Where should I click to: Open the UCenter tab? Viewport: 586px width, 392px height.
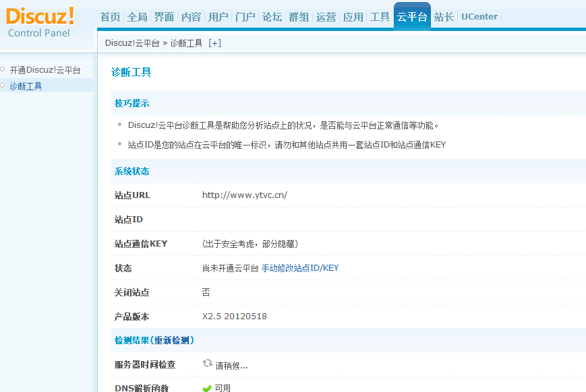(x=479, y=17)
